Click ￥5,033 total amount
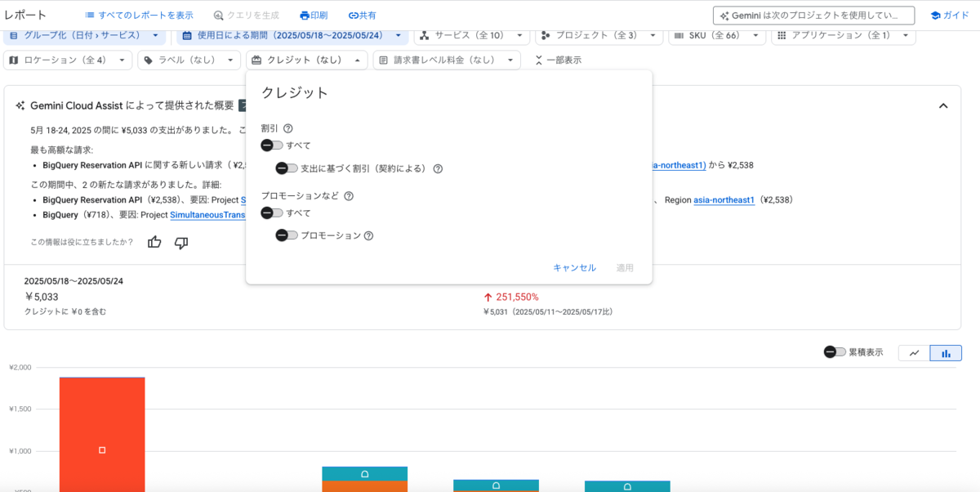Viewport: 980px width, 492px height. 42,297
